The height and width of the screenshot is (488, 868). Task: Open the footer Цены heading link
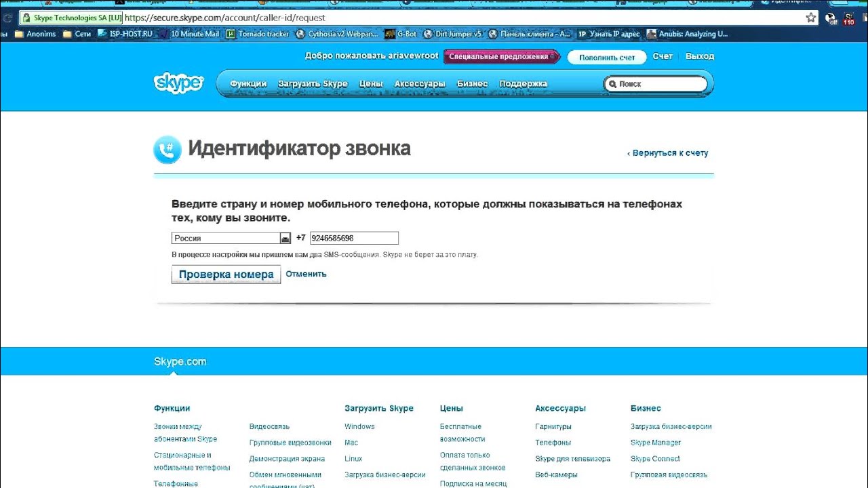[x=452, y=408]
